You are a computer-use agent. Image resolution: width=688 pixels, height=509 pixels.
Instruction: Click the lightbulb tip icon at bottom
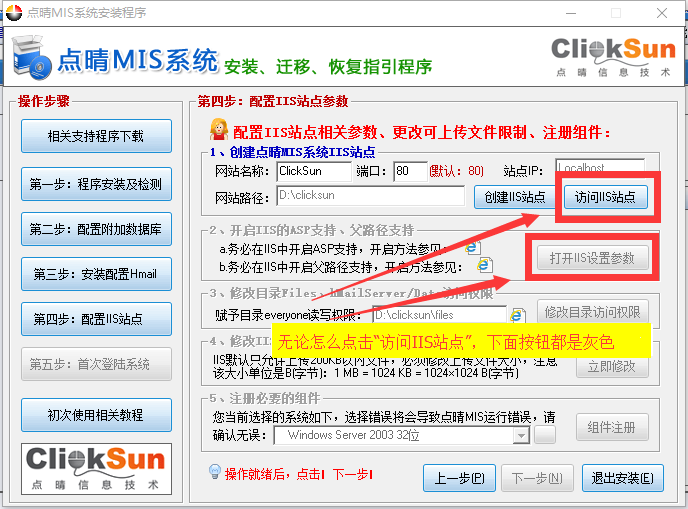click(213, 472)
